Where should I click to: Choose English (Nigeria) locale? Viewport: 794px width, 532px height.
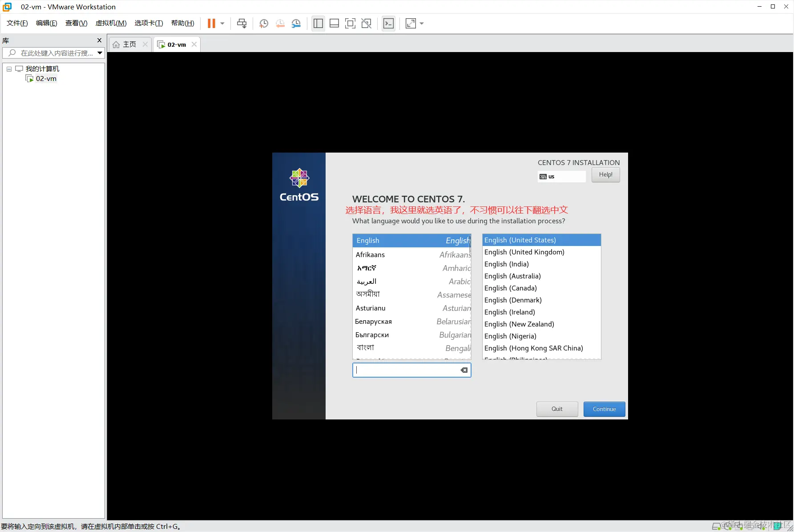[x=542, y=336]
